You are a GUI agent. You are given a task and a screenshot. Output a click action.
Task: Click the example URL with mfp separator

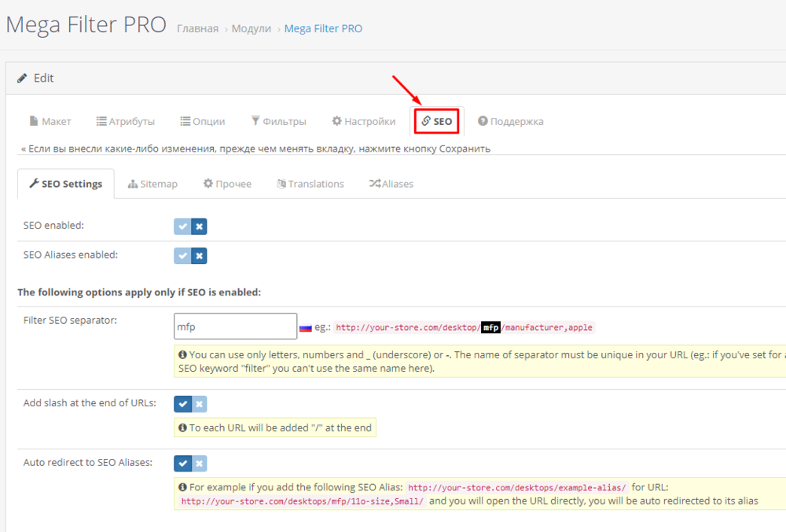click(x=465, y=328)
